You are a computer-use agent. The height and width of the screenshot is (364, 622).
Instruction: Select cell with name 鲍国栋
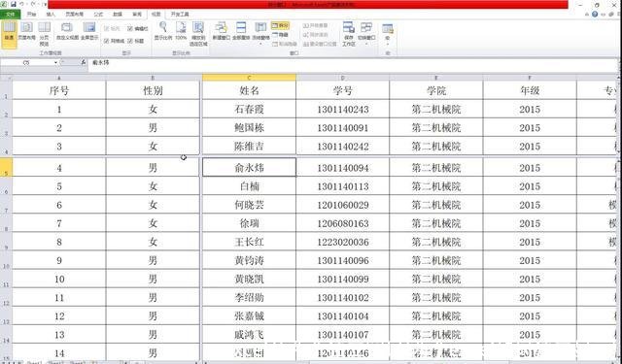tap(249, 127)
